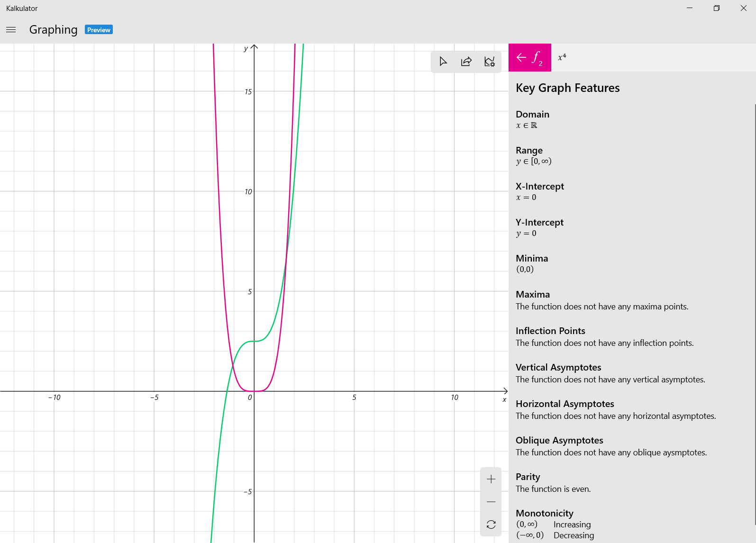Close the Kalkulator window
Viewport: 756px width, 543px height.
743,8
